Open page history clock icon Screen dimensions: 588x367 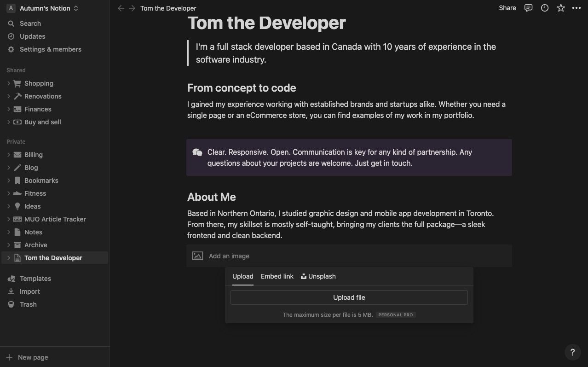coord(545,8)
